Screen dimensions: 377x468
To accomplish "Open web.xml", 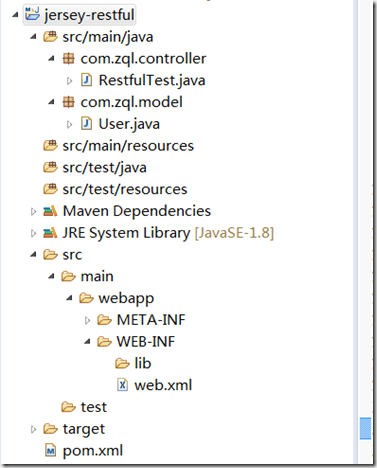I will pyautogui.click(x=163, y=385).
